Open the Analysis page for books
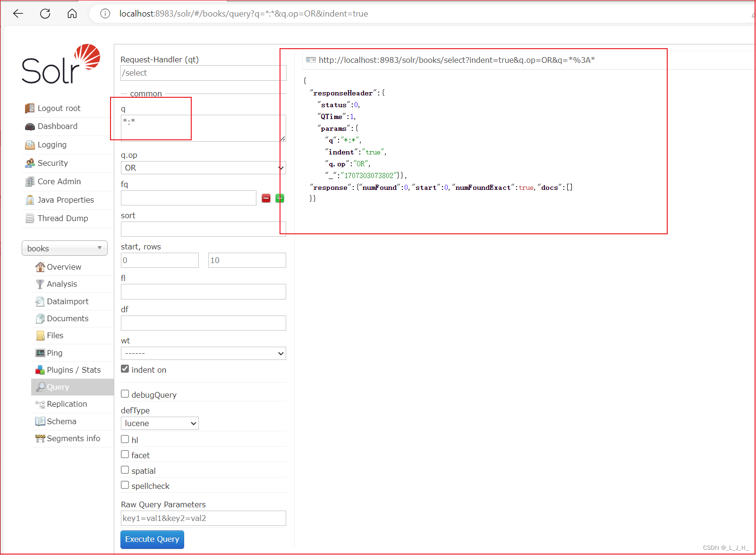The width and height of the screenshot is (756, 555). point(62,284)
